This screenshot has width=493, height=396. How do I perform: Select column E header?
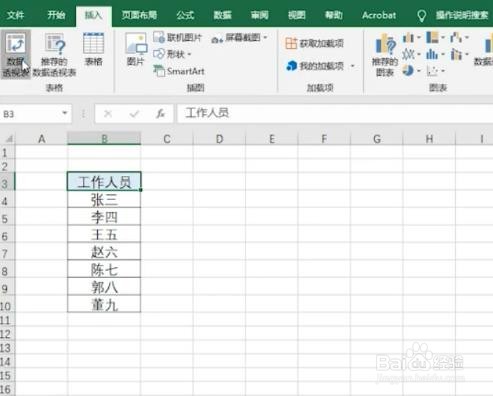tap(272, 138)
